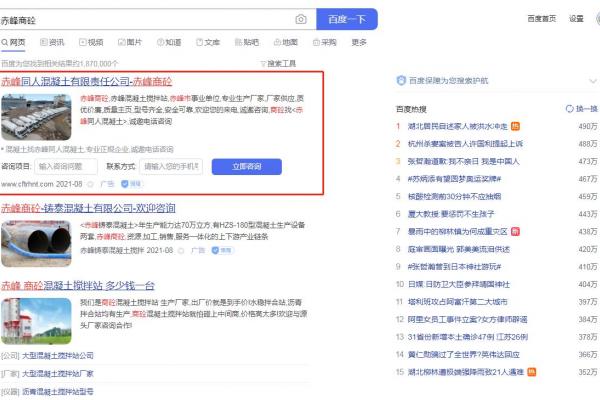
Task: Open the 沥青混凝土搅拌站型号 link
Action: pos(58,392)
